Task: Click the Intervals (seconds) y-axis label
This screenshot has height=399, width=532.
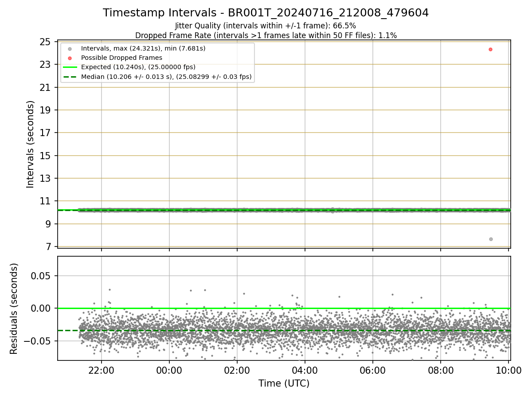Action: [x=31, y=144]
